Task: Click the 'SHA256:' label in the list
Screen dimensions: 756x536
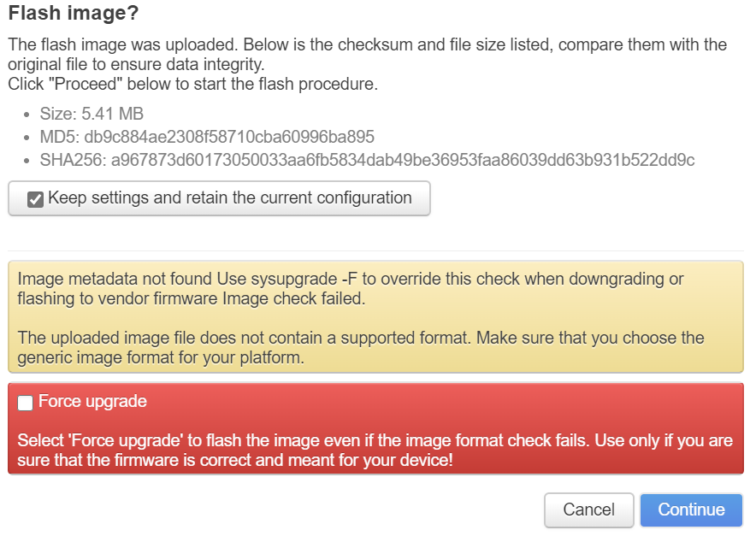Action: 73,160
